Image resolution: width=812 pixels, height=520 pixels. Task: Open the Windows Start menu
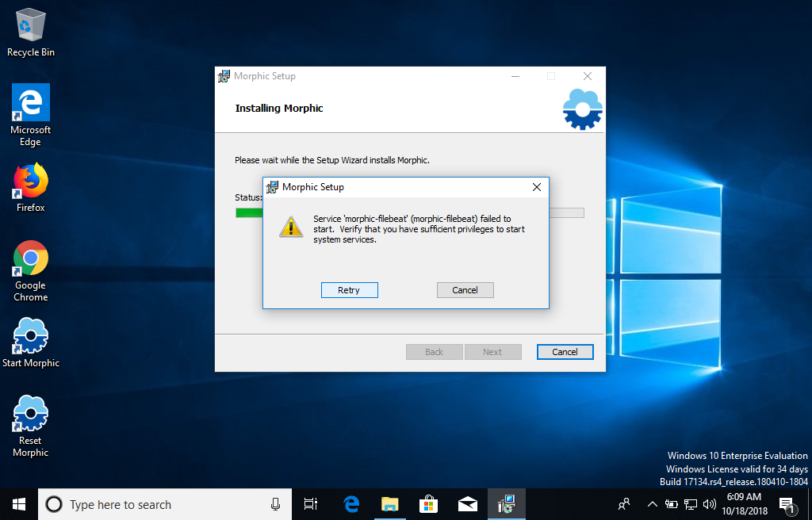19,504
